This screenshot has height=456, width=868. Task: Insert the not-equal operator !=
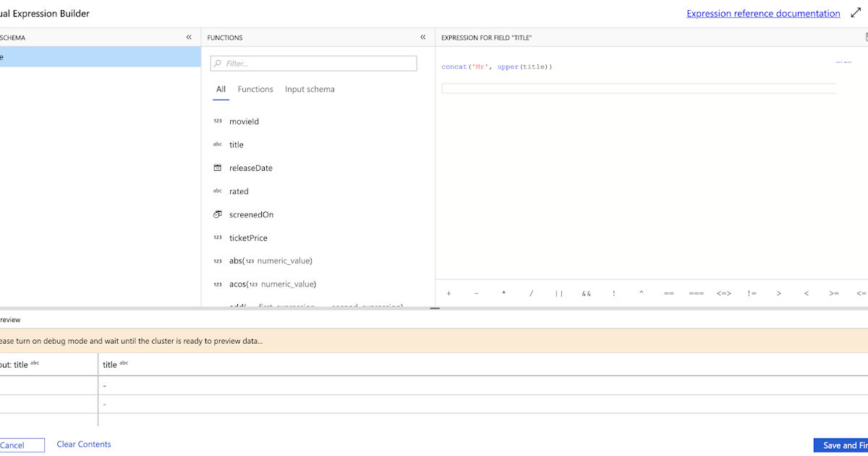pyautogui.click(x=752, y=292)
